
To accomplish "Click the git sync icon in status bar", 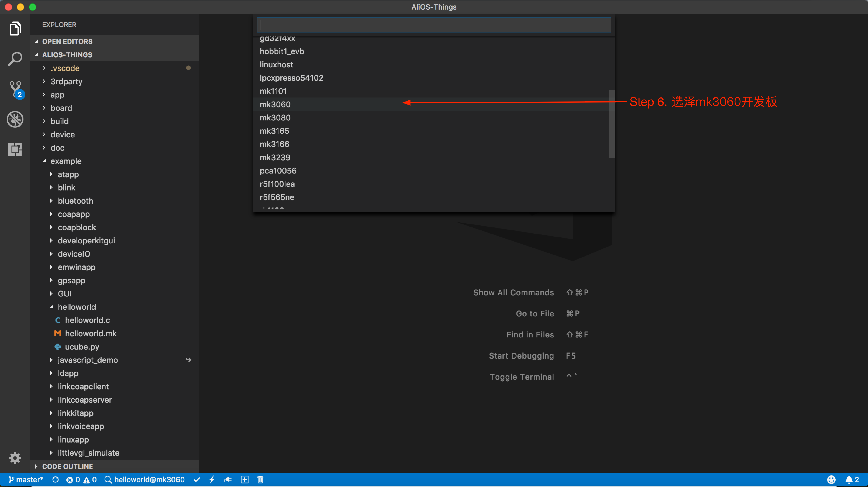I will [56, 480].
